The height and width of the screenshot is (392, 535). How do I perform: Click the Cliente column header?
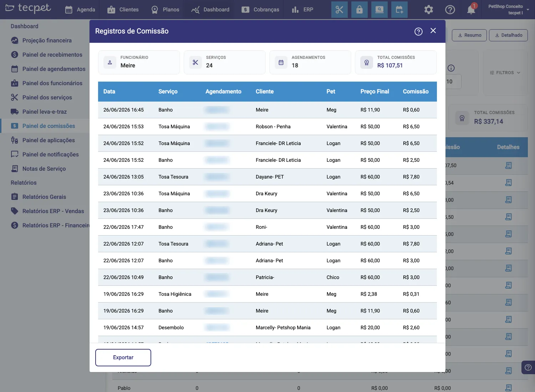coord(265,92)
